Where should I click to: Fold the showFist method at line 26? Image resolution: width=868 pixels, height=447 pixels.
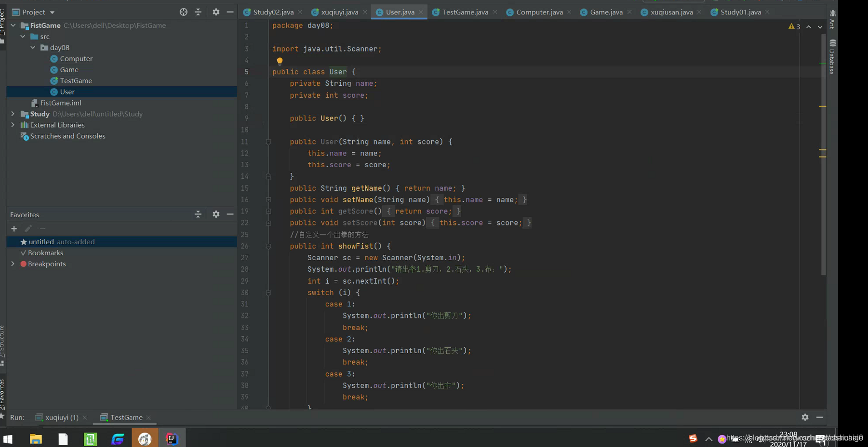point(268,246)
